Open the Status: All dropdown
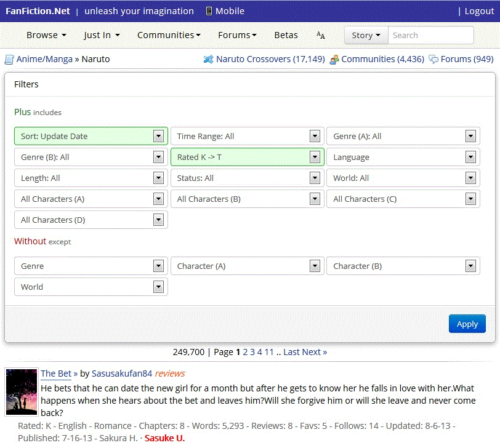This screenshot has width=500, height=448. [247, 178]
